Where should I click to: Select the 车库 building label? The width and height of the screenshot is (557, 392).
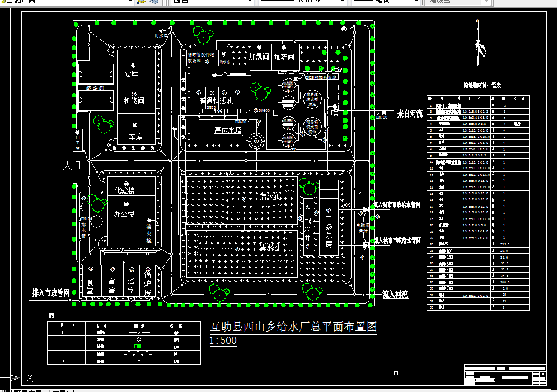(x=135, y=137)
